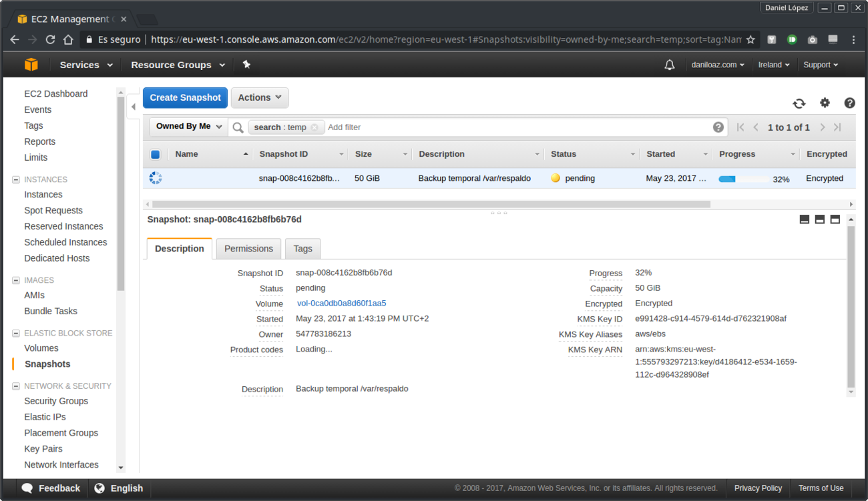The width and height of the screenshot is (868, 501).
Task: Open EC2 Dashboard in sidebar
Action: 56,93
